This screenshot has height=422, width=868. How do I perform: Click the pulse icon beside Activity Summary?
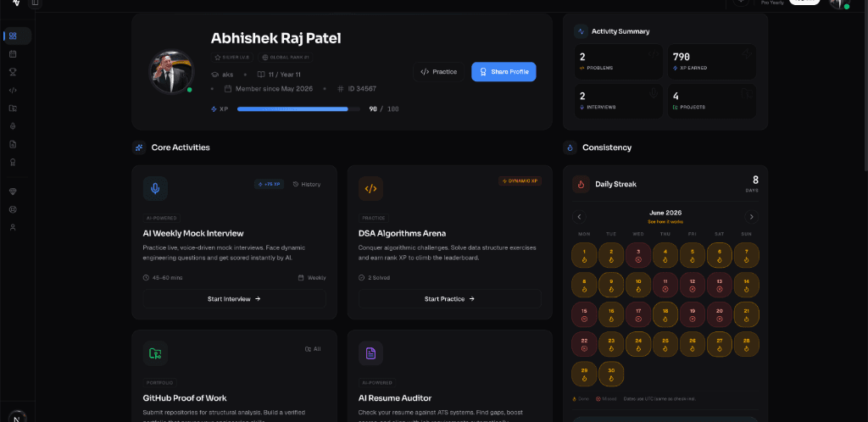(581, 31)
